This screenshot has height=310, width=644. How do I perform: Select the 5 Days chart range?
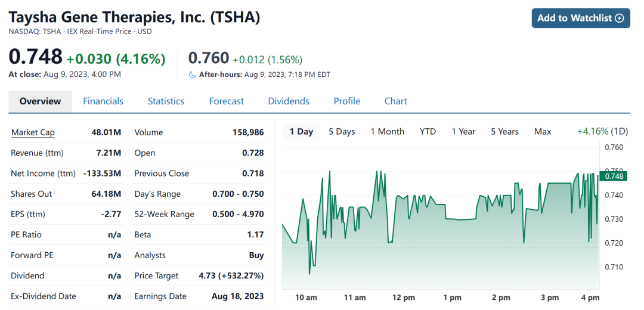(342, 132)
